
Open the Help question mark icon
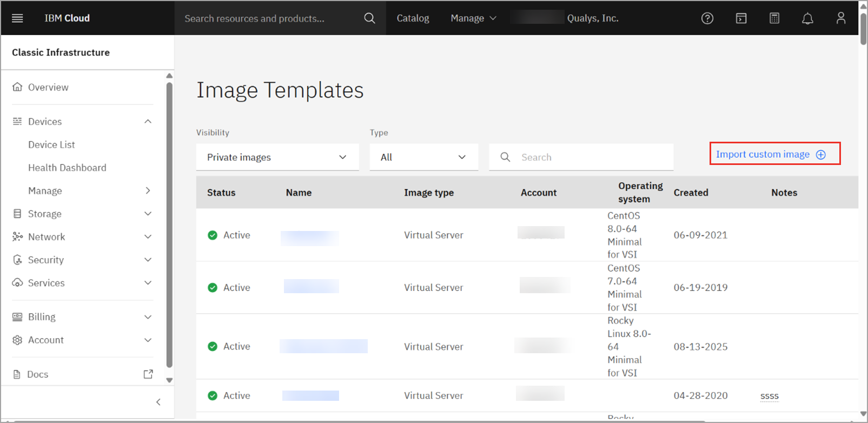tap(707, 18)
